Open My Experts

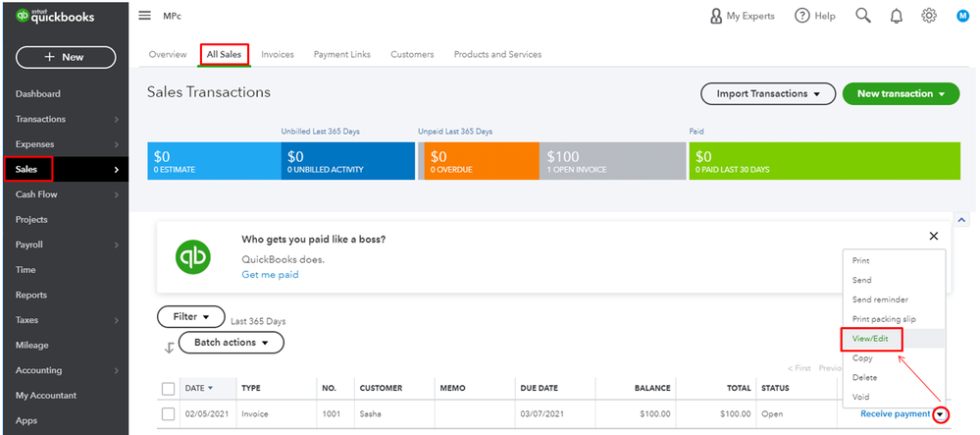pyautogui.click(x=742, y=17)
